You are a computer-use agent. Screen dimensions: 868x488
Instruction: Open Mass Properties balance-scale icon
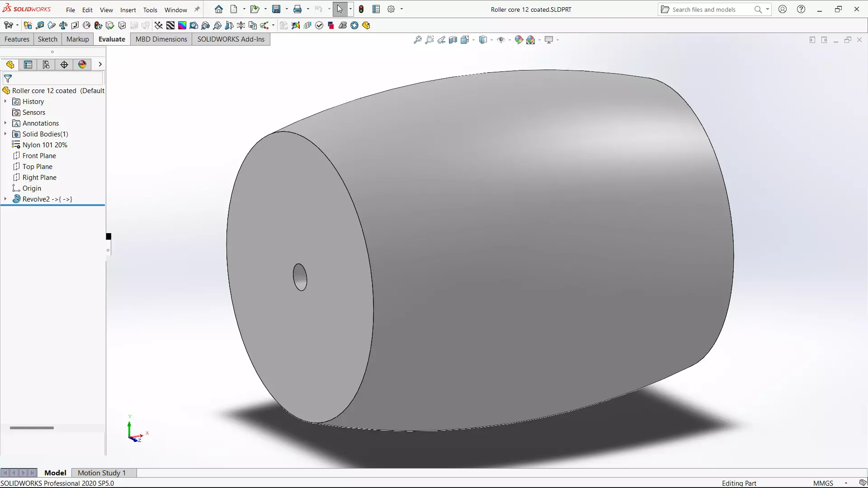tap(63, 25)
